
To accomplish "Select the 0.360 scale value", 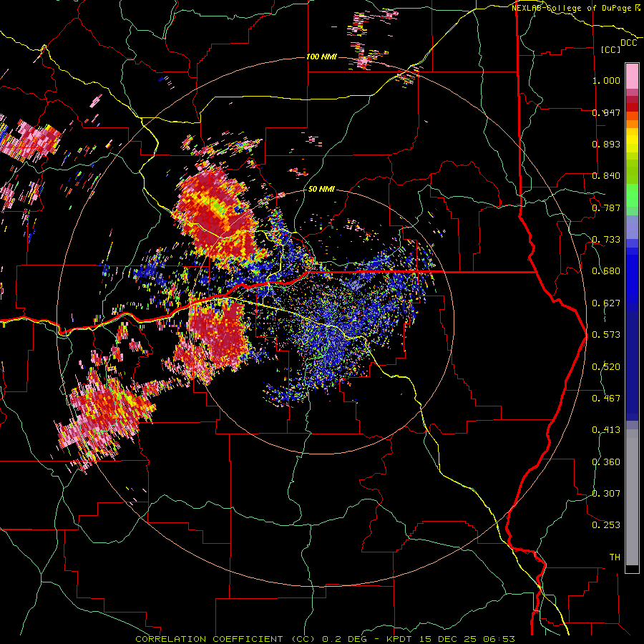I will point(606,462).
